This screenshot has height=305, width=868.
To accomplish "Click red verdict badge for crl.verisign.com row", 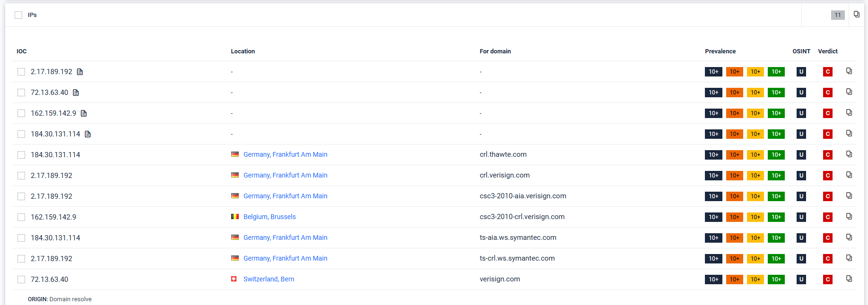I will (827, 176).
